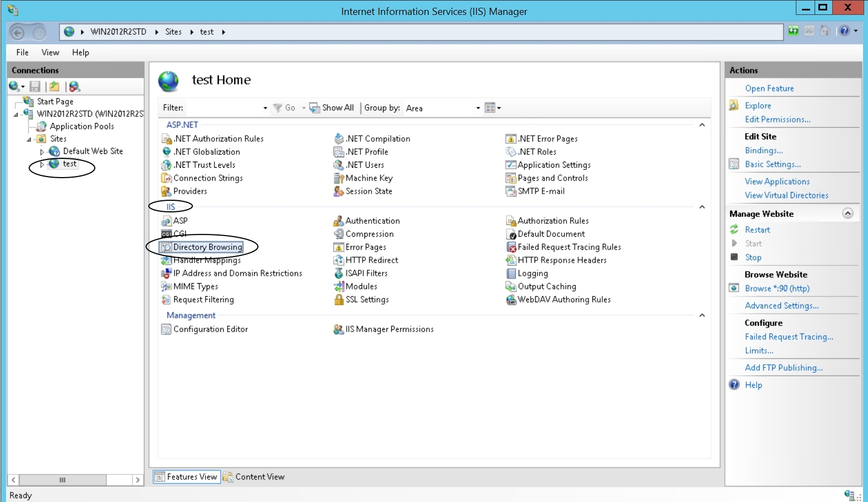Collapse the Management group chevron
Viewport: 868px width, 502px height.
pos(702,316)
